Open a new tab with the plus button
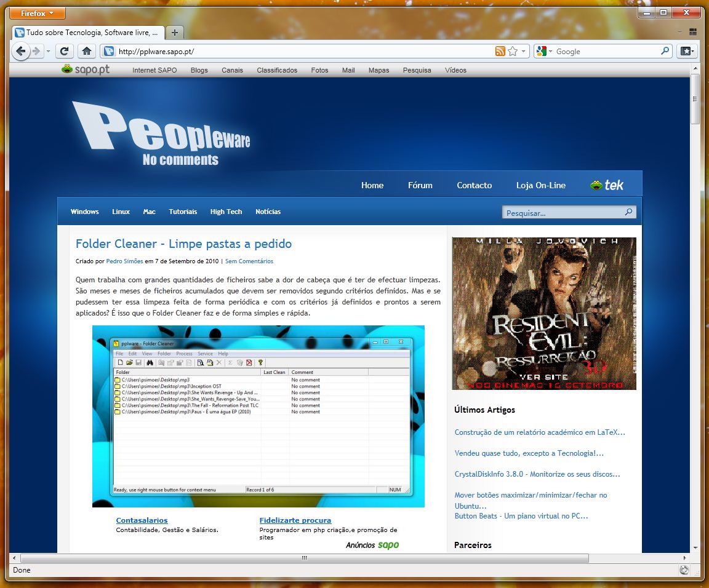This screenshot has width=709, height=588. point(175,33)
